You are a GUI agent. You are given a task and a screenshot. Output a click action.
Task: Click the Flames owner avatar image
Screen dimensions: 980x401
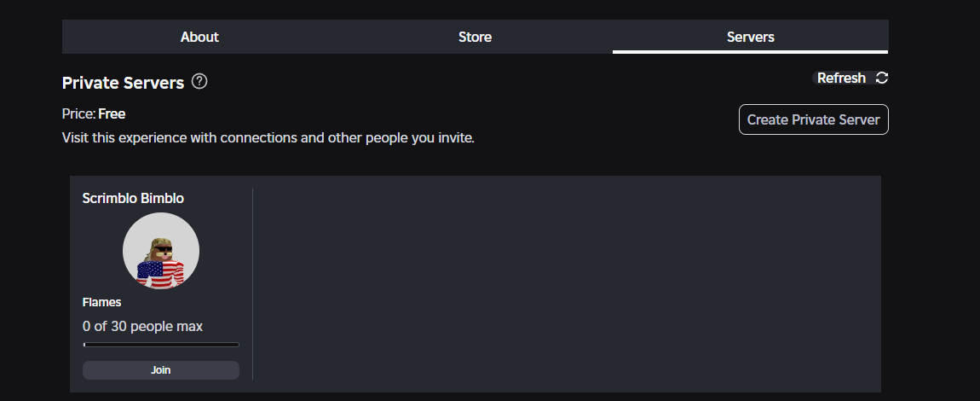coord(160,251)
